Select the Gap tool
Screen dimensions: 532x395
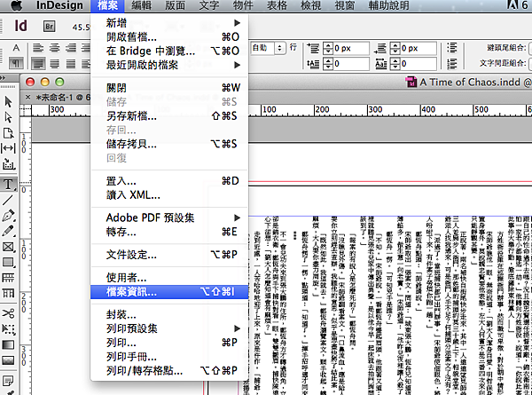coord(8,148)
